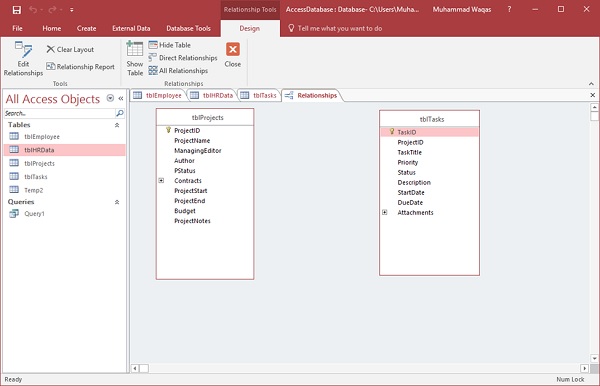Image resolution: width=600 pixels, height=386 pixels.
Task: Select the TaskTitle field
Action: coord(409,152)
